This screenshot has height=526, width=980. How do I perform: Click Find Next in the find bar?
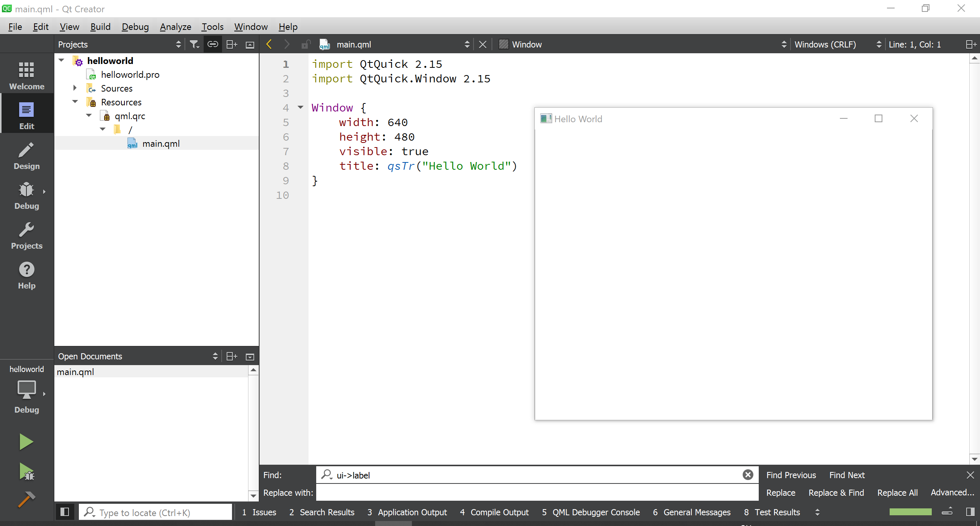847,475
